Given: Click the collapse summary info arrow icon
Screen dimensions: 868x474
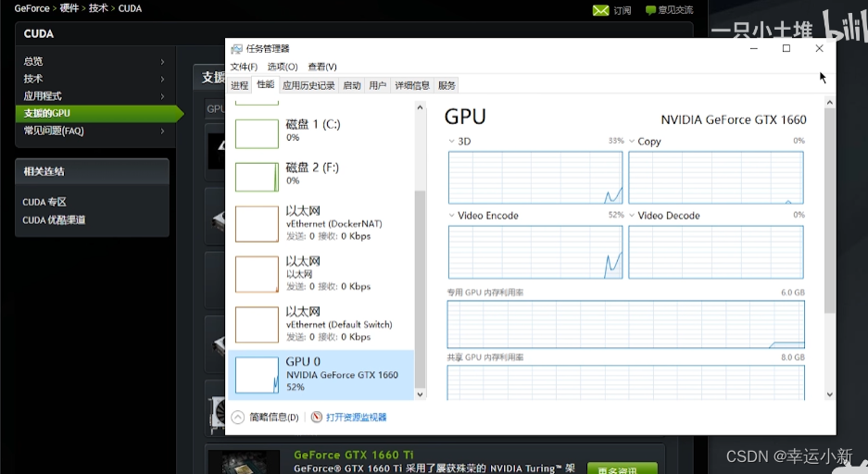Looking at the screenshot, I should click(237, 417).
